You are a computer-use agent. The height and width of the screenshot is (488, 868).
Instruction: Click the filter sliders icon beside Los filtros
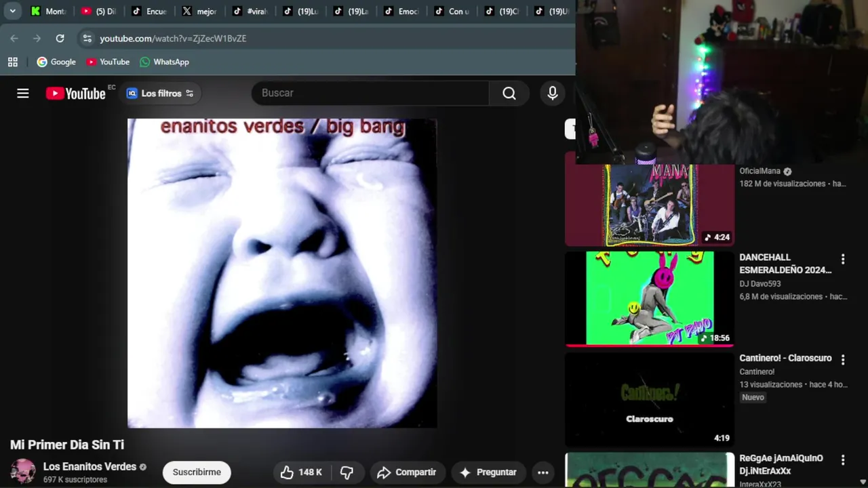point(190,94)
